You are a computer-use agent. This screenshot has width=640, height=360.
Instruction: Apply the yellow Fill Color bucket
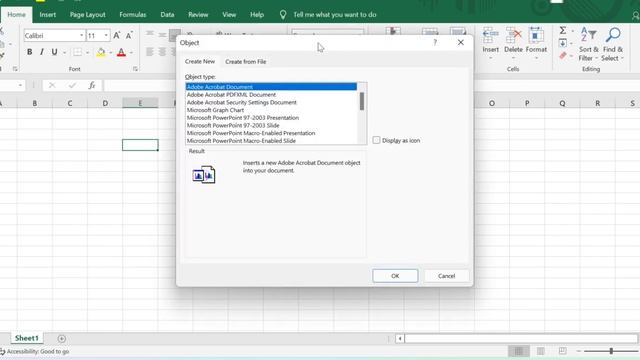[101, 53]
